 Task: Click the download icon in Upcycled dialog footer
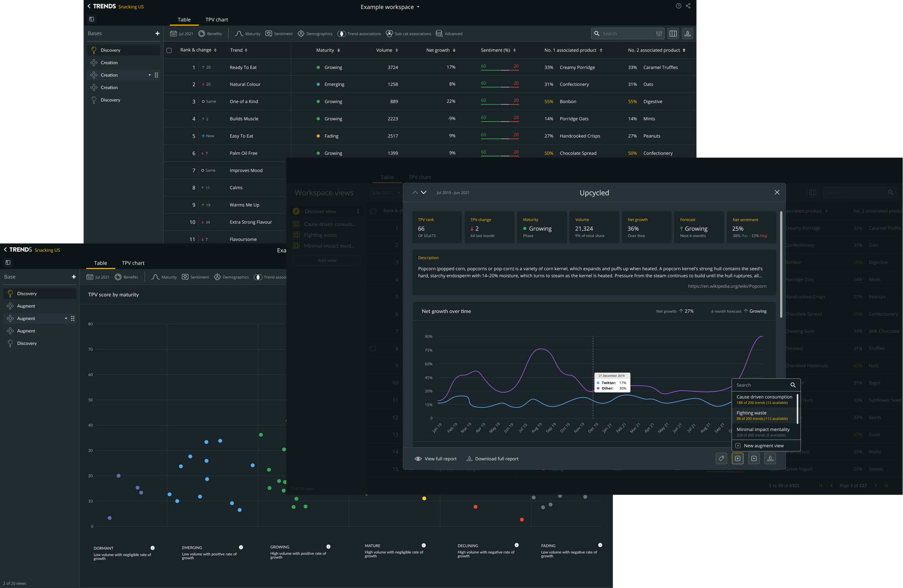[770, 458]
